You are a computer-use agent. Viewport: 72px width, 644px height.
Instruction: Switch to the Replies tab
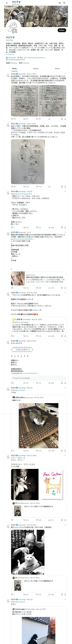(36, 68)
